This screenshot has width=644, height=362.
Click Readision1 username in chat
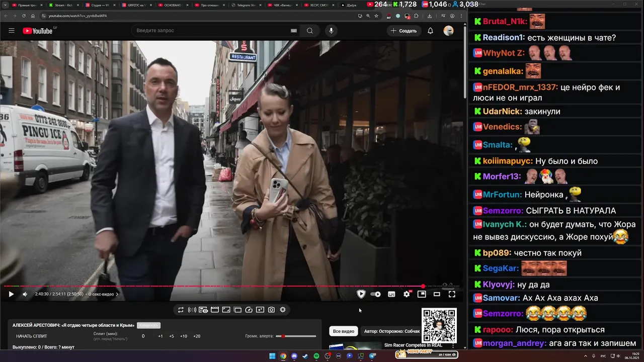[504, 38]
